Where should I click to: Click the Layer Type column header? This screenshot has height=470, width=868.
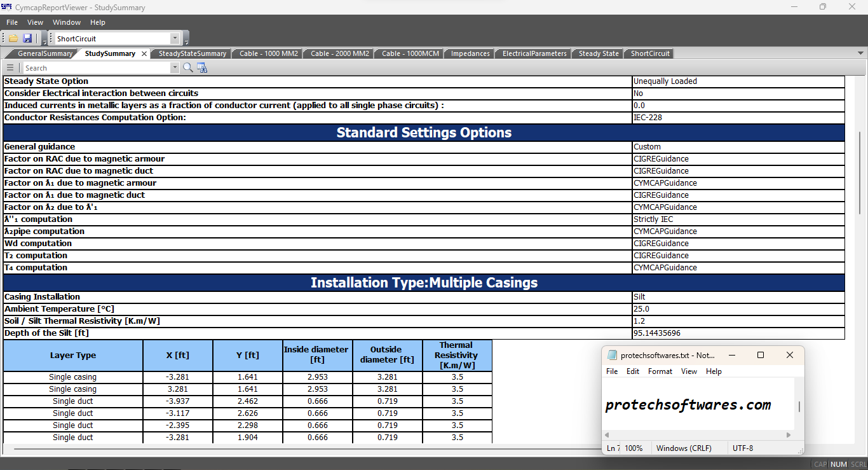(73, 356)
